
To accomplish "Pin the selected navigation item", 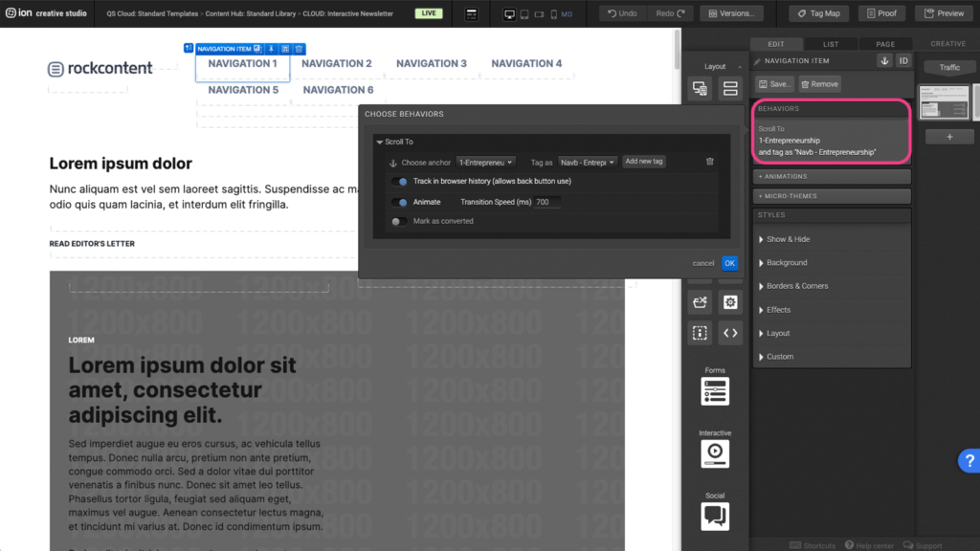I will tap(271, 49).
